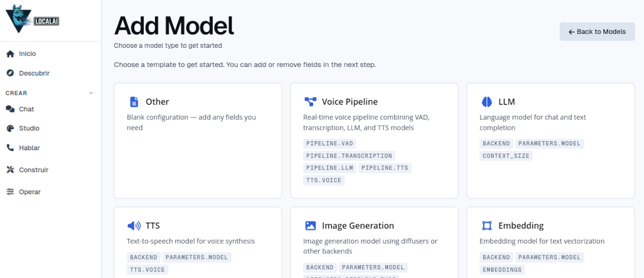Click the Operar sliders icon
Viewport: 644px width, 278px height.
tap(10, 192)
